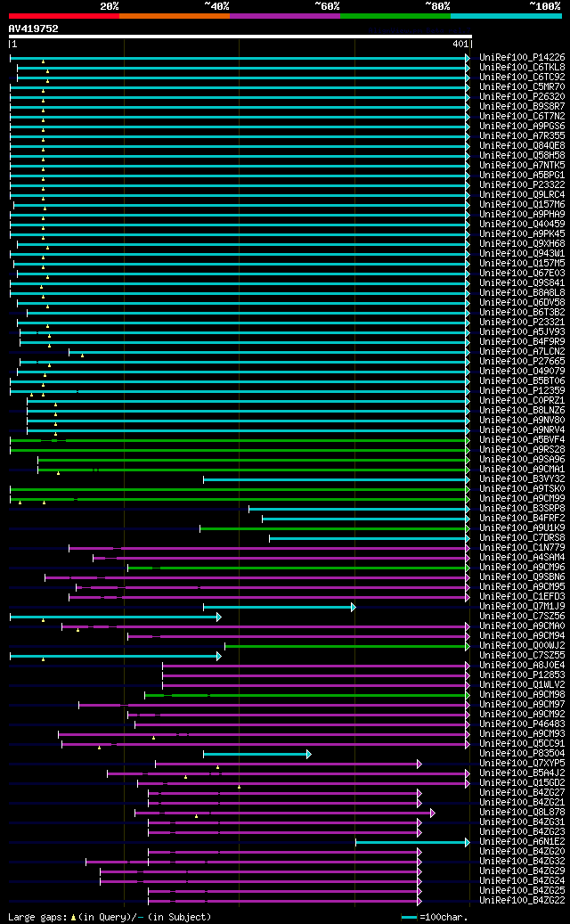The width and height of the screenshot is (570, 924).
Task: Select label UniRef100_Q9S841
Action: [522, 282]
